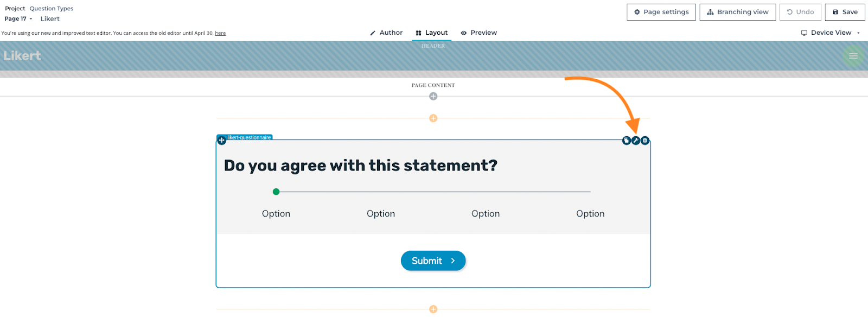Image resolution: width=868 pixels, height=317 pixels.
Task: Switch to the Author tab
Action: pyautogui.click(x=386, y=33)
